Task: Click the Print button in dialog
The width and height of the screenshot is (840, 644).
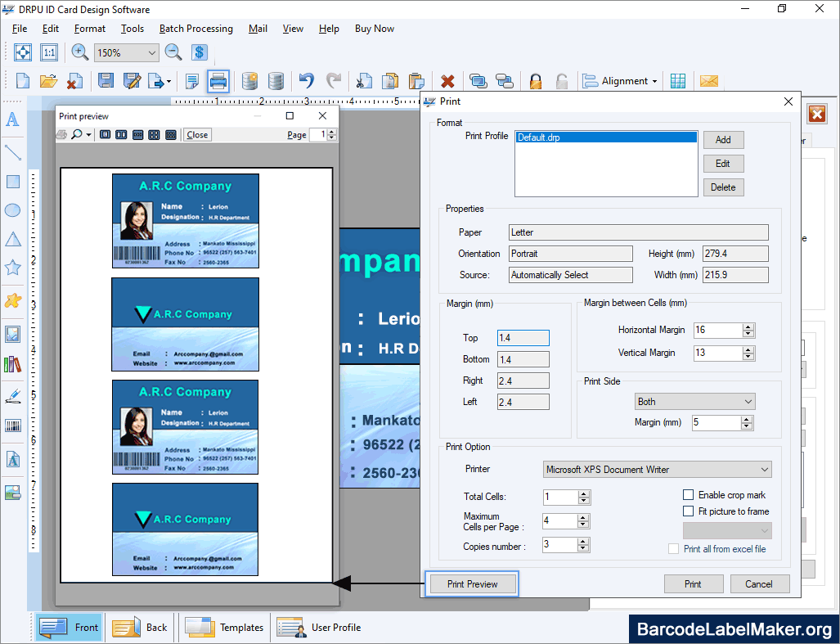Action: [694, 584]
